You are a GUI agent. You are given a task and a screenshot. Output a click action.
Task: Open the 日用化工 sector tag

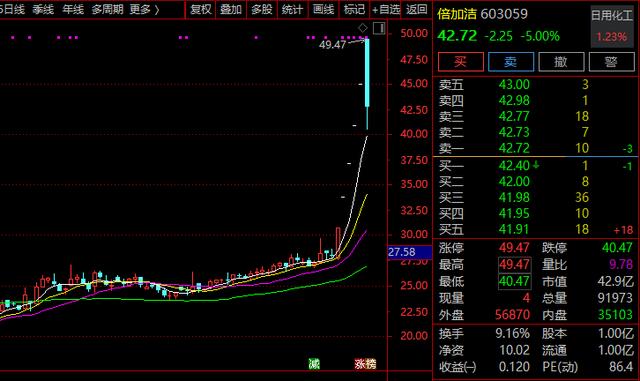click(611, 16)
